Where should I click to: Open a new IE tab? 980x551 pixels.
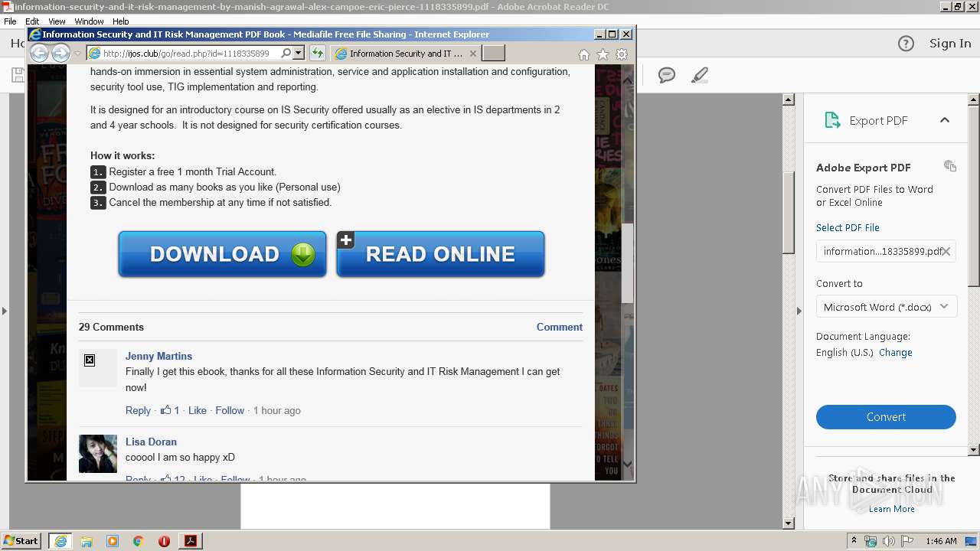493,54
